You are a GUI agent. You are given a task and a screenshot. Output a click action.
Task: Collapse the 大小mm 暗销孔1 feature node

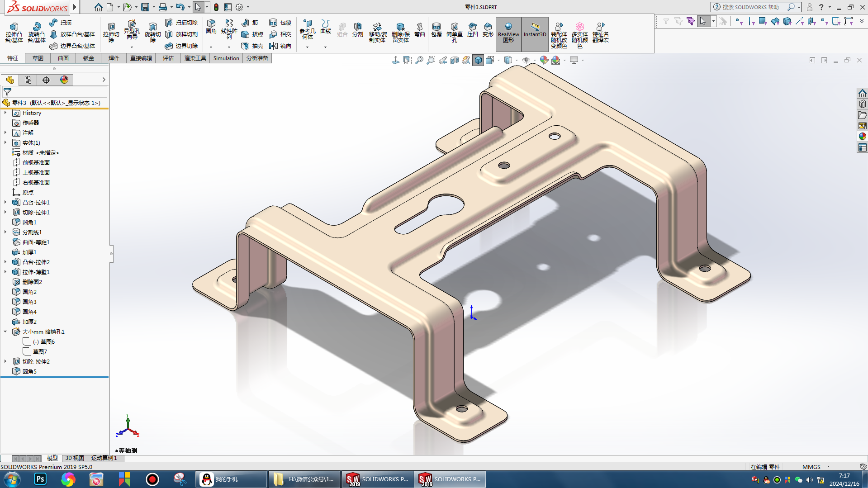click(x=5, y=332)
